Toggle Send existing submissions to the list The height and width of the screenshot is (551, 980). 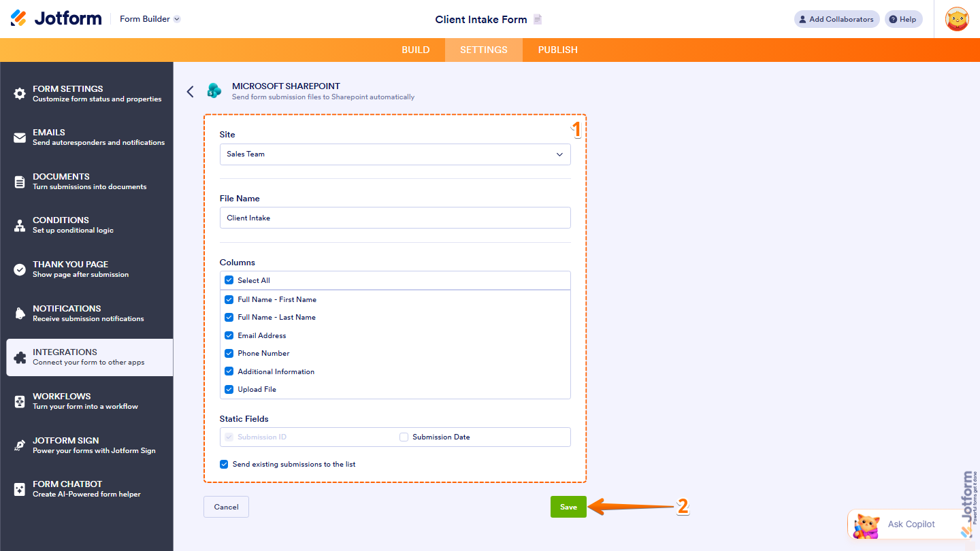[224, 464]
